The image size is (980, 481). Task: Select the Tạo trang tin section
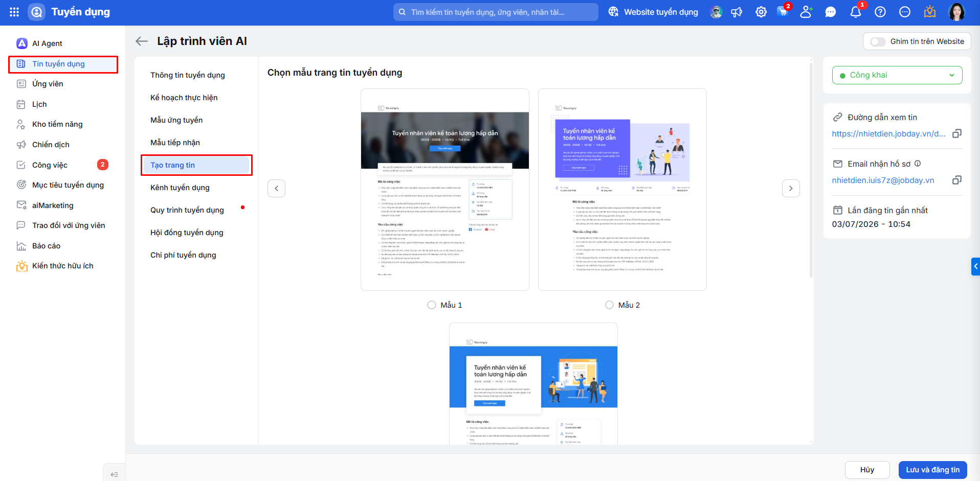coord(196,165)
